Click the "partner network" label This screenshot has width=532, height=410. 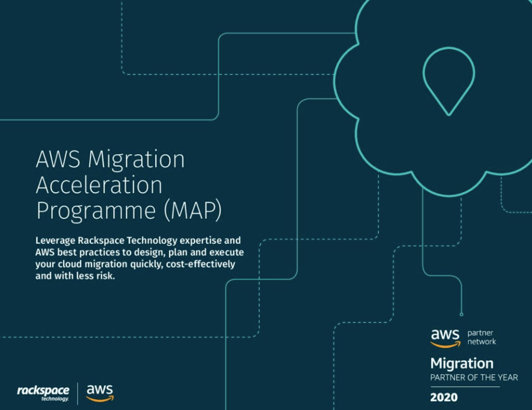coord(481,337)
